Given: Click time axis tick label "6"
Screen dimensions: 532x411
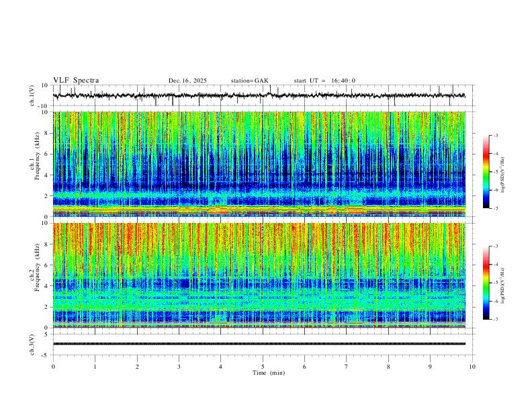Looking at the screenshot, I should [x=304, y=367].
